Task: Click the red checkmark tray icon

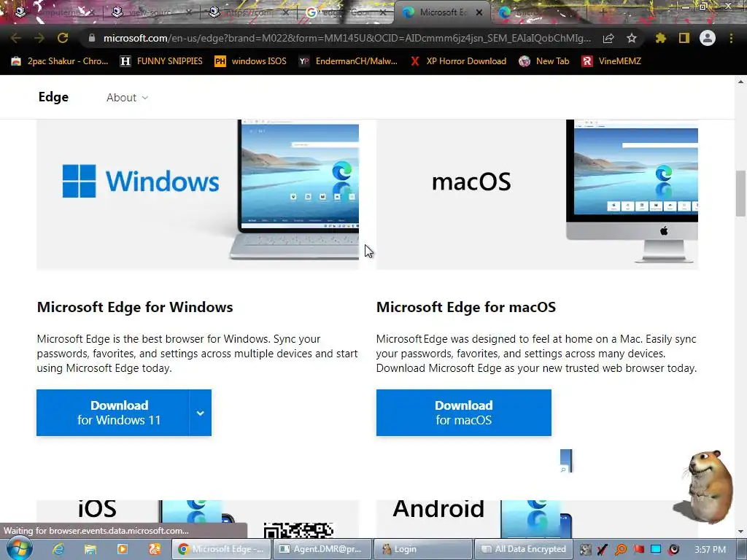Action: pos(602,550)
